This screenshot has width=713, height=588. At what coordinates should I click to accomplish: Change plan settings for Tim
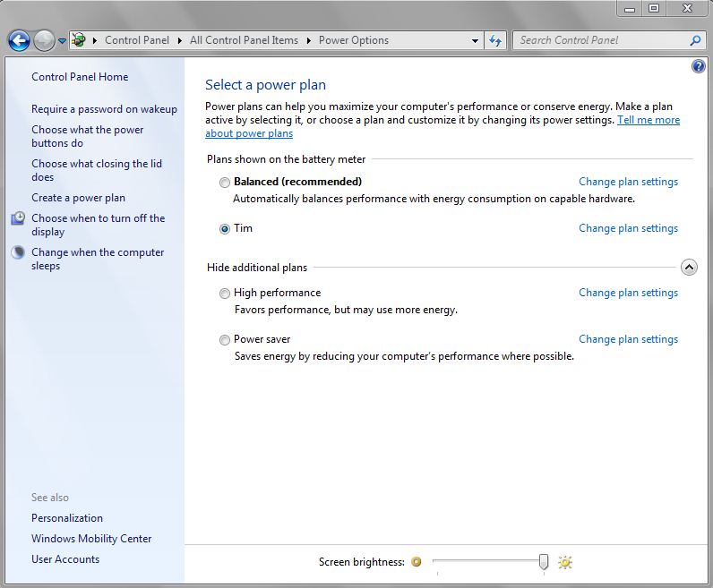[628, 228]
